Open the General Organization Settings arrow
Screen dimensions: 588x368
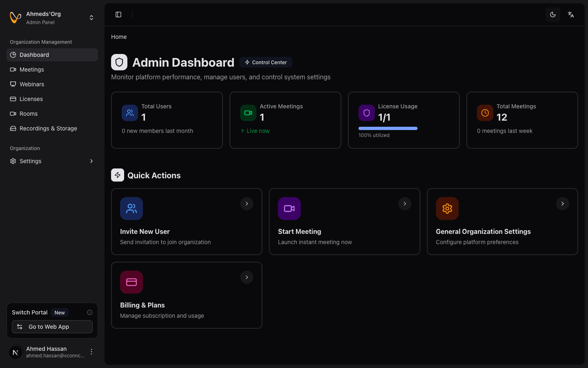(x=563, y=204)
